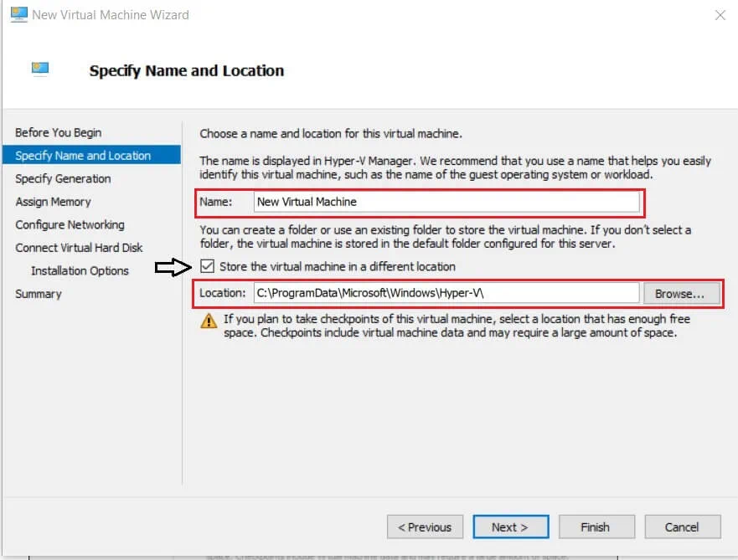Proceed with the Next > button
Viewport: 738px width, 560px height.
510,527
